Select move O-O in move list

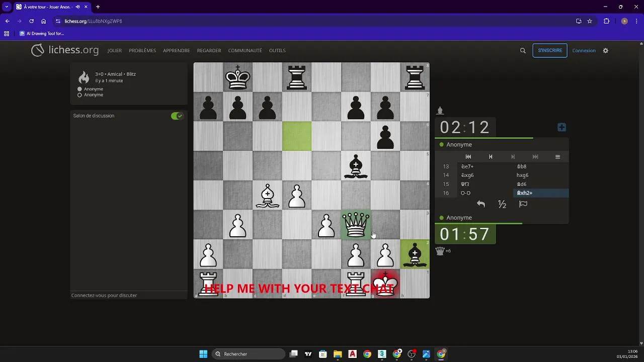486,193
